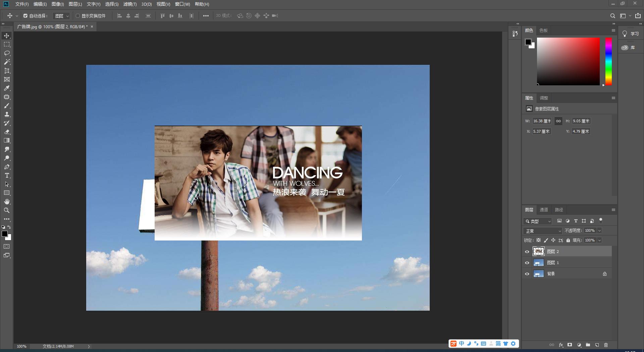
Task: Open the 不透明度 opacity dropdown
Action: coord(599,231)
